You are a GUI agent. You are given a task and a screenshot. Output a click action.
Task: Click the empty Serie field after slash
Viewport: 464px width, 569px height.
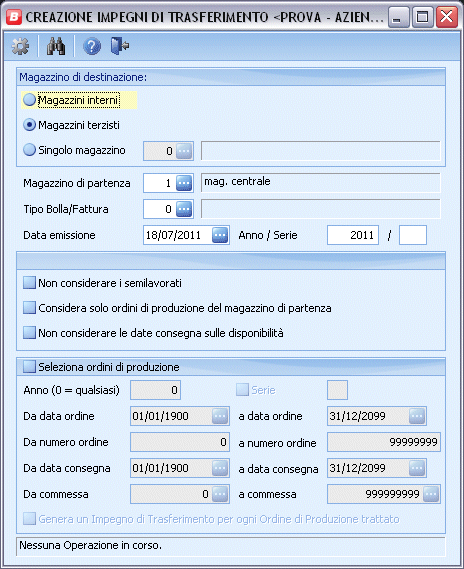click(413, 235)
